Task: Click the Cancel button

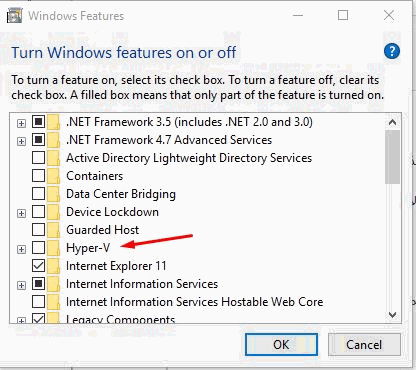Action: point(364,344)
